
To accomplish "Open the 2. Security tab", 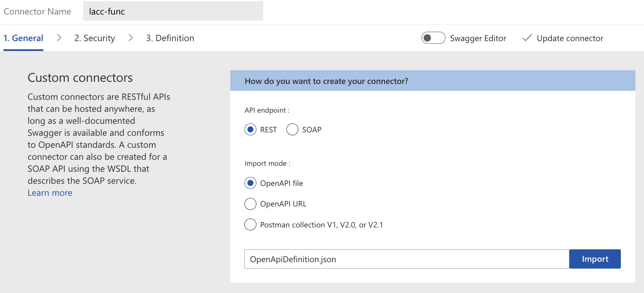I will point(95,38).
